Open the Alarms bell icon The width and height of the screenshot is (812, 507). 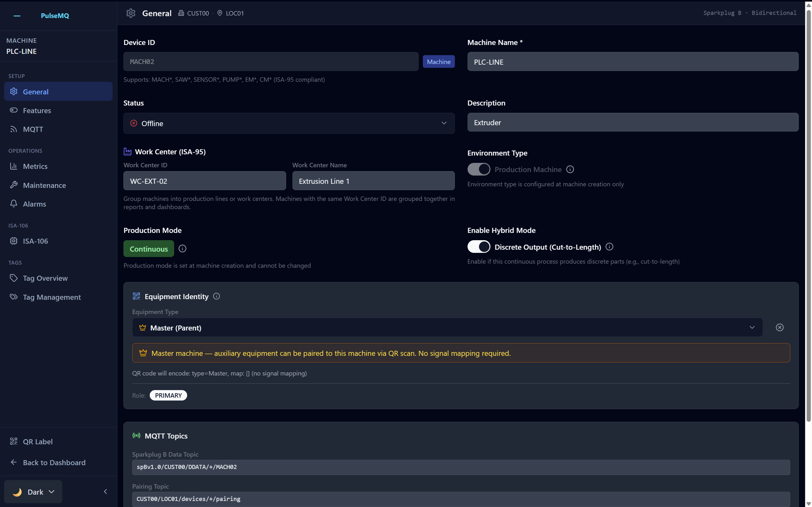[14, 203]
